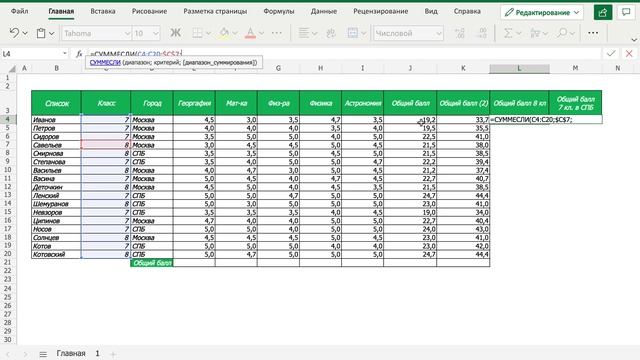Click the Increase decimal icon

(x=460, y=33)
